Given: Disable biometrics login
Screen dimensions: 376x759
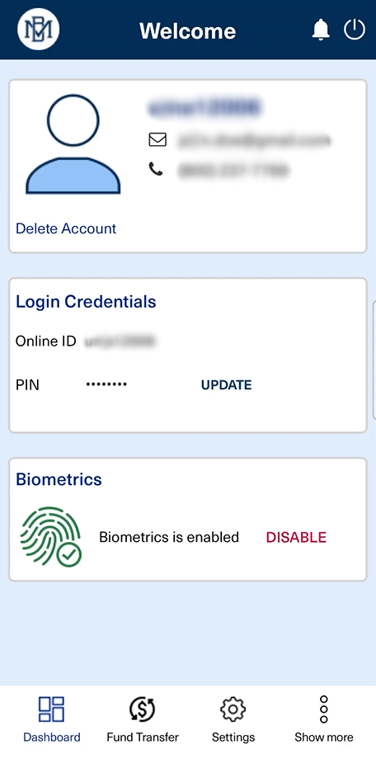Looking at the screenshot, I should pyautogui.click(x=296, y=537).
